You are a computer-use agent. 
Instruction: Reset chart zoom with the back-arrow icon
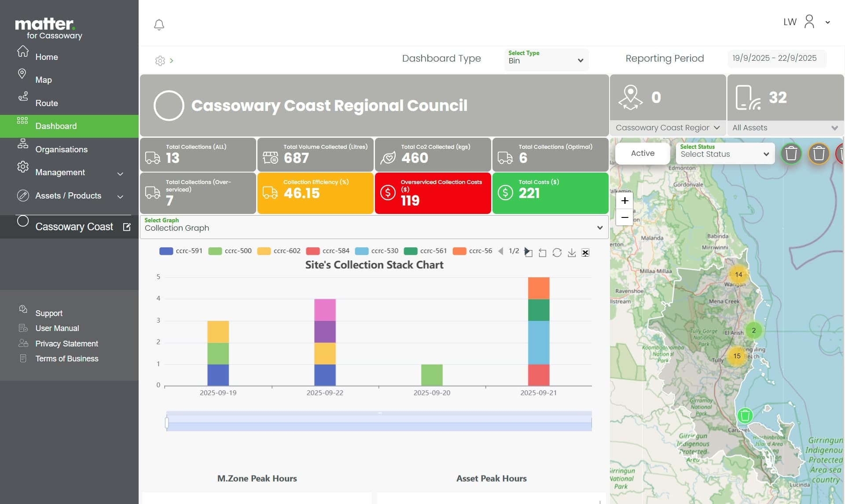(x=542, y=253)
